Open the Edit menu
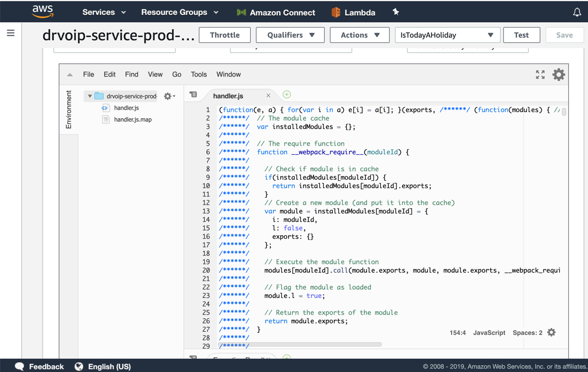Image resolution: width=588 pixels, height=372 pixels. [109, 74]
